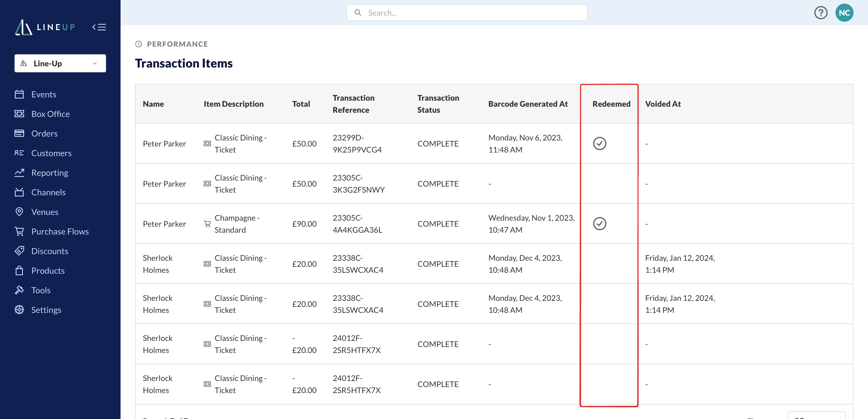Click the Customers list icon

[x=19, y=153]
